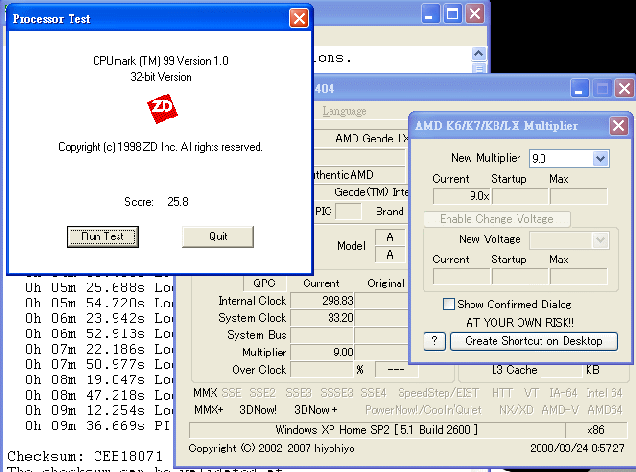
Task: Select the QPC button
Action: click(264, 283)
